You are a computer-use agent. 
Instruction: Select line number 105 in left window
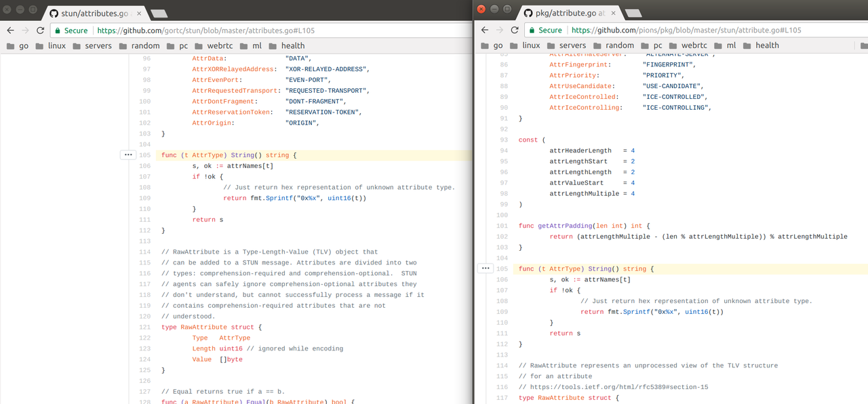(x=144, y=155)
